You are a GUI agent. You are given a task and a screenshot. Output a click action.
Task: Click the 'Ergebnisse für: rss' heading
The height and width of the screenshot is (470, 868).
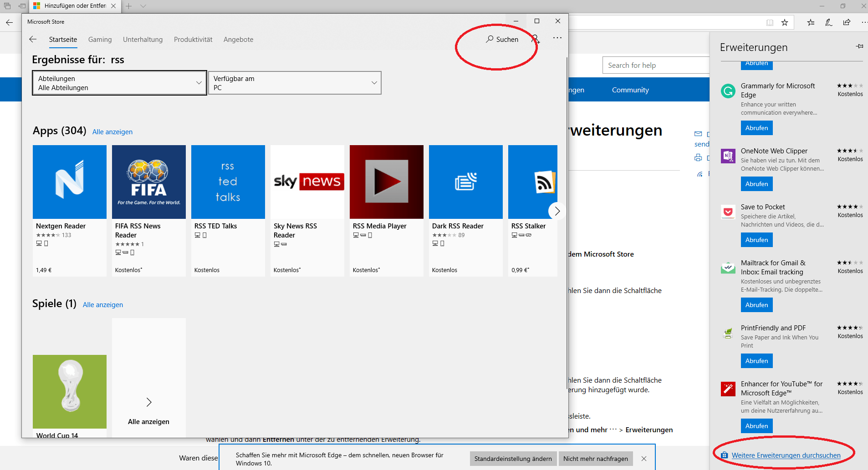tap(78, 60)
